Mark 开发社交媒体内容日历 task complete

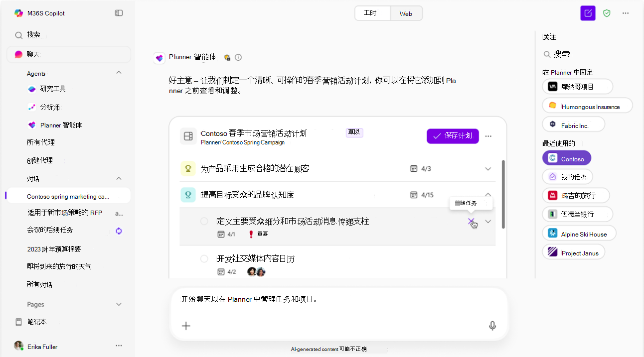click(204, 259)
